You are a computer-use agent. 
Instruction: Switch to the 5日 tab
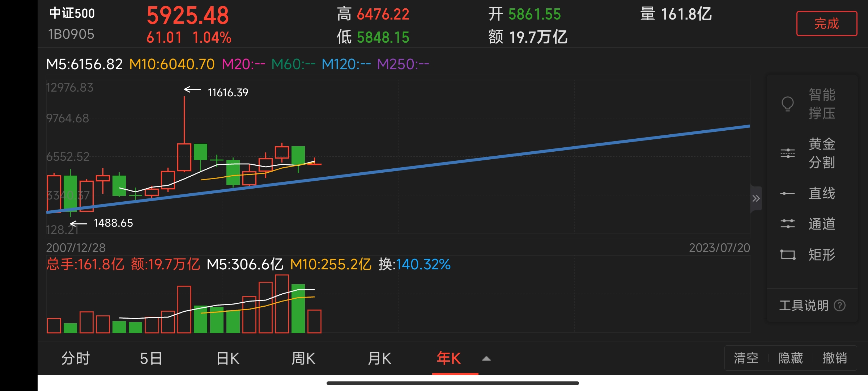(x=151, y=358)
